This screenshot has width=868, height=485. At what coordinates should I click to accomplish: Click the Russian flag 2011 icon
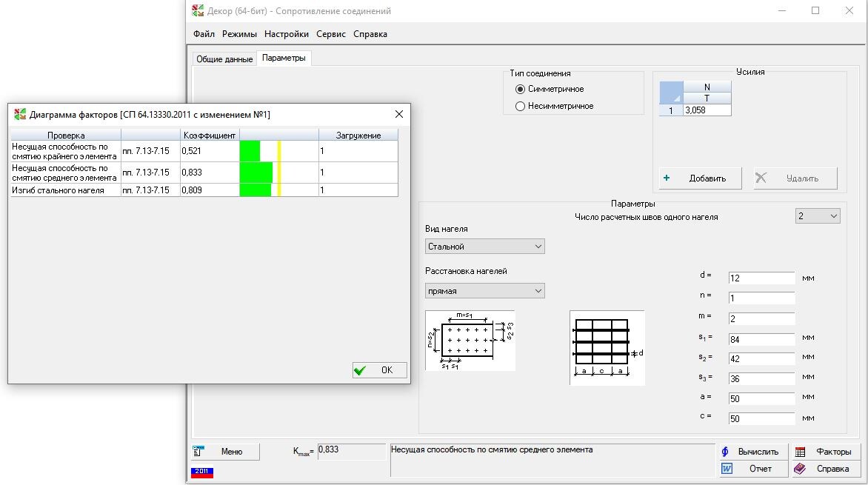click(202, 472)
